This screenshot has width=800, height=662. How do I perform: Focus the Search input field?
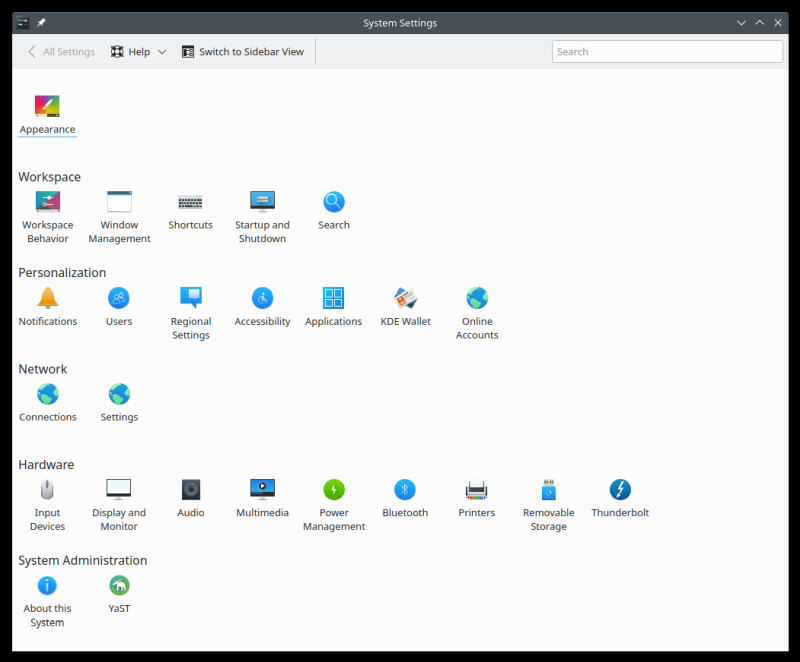click(x=667, y=52)
